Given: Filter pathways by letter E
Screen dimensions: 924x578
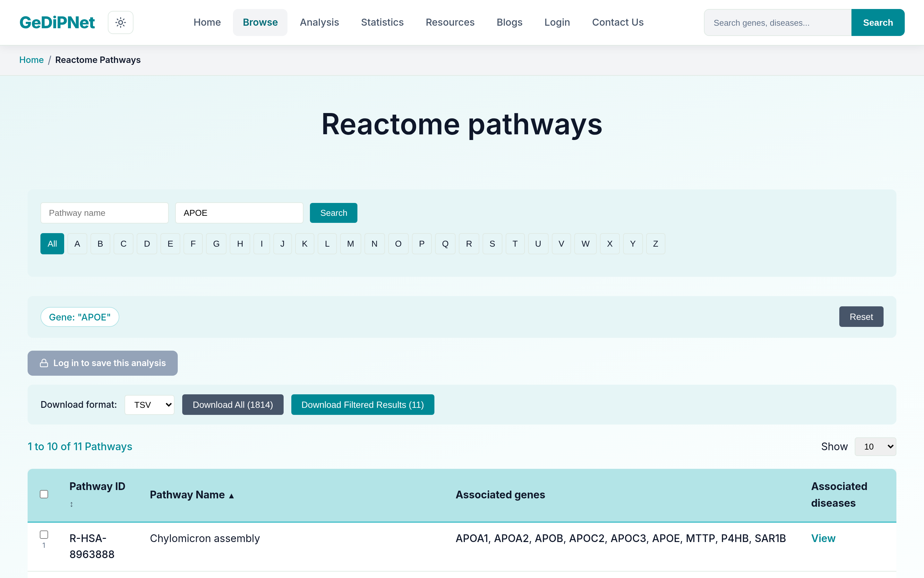Looking at the screenshot, I should click(170, 244).
